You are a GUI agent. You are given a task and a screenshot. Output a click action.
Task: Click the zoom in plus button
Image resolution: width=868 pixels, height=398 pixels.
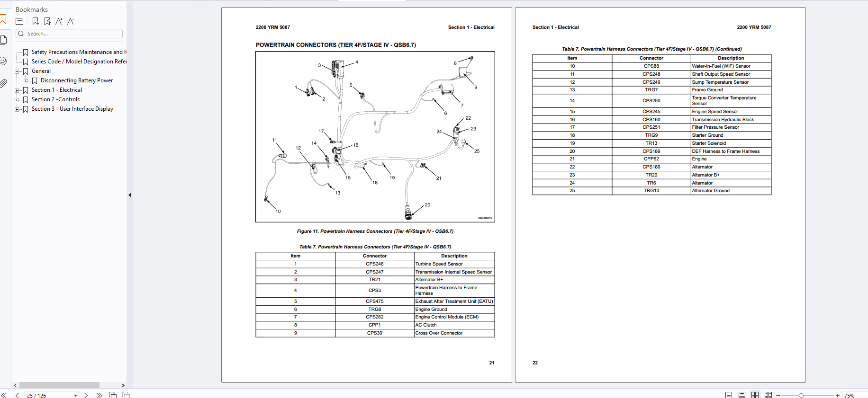click(838, 396)
